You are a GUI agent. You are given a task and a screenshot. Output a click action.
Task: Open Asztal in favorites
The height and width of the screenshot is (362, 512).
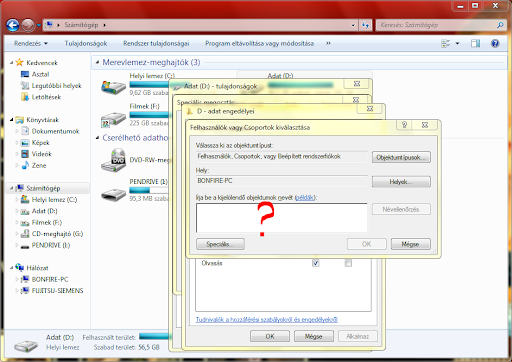click(x=40, y=74)
